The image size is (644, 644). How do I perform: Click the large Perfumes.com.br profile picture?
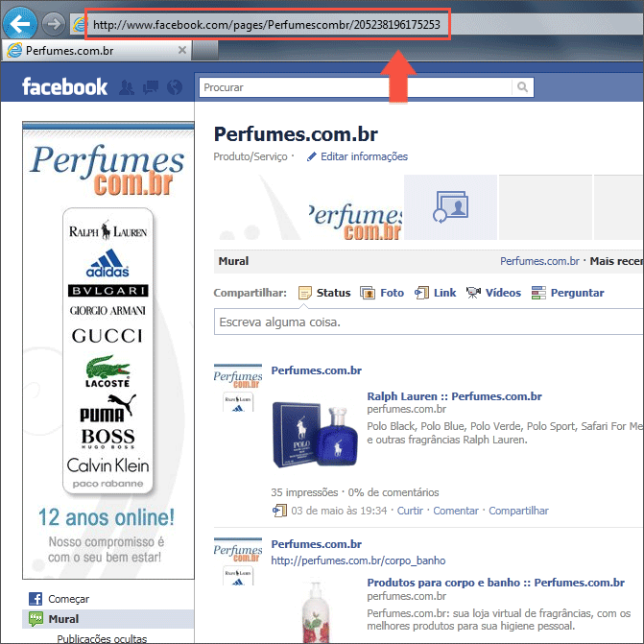click(x=108, y=350)
